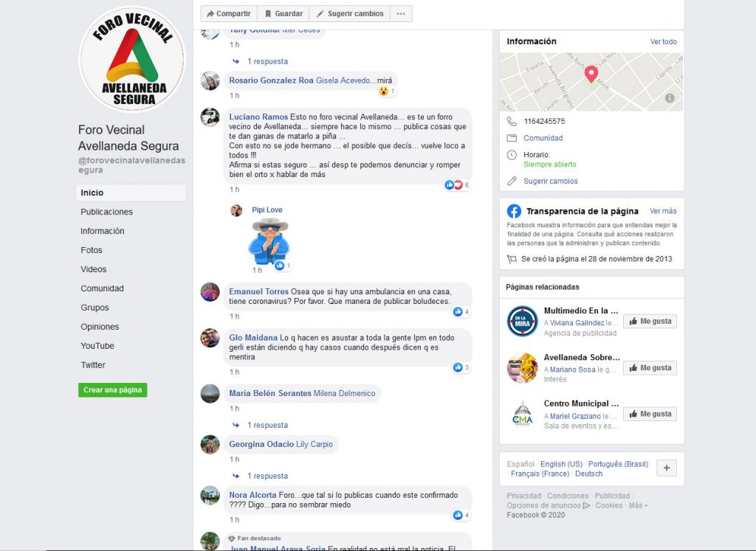Click the Foro Vecinal Avellaneda Segura logo

coord(132,59)
